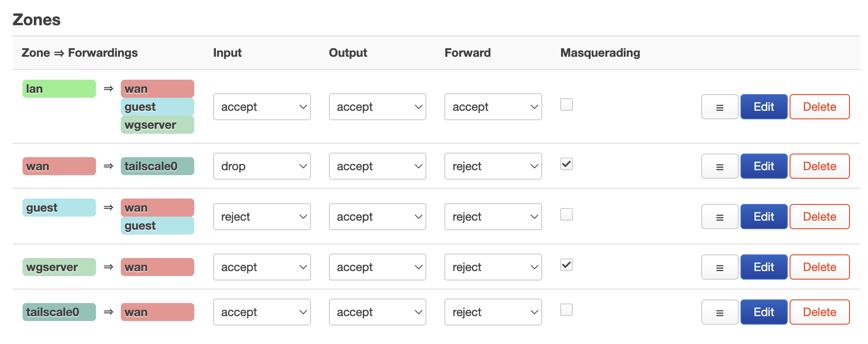Delete the guest zone
This screenshot has height=344, width=868.
[x=819, y=217]
